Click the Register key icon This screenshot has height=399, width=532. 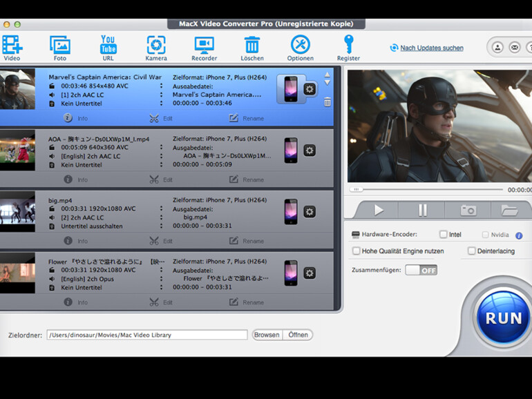(x=348, y=45)
